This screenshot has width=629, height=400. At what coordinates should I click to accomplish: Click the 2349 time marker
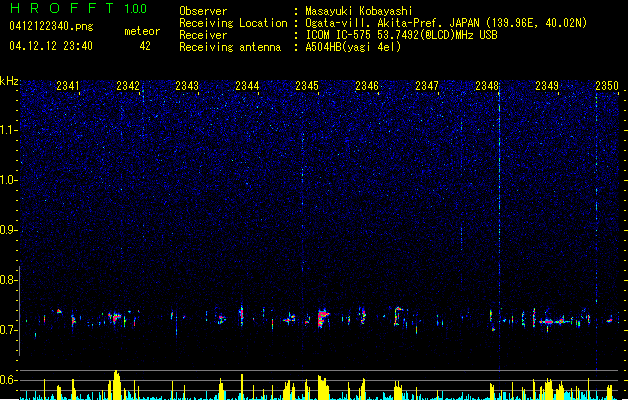[547, 86]
